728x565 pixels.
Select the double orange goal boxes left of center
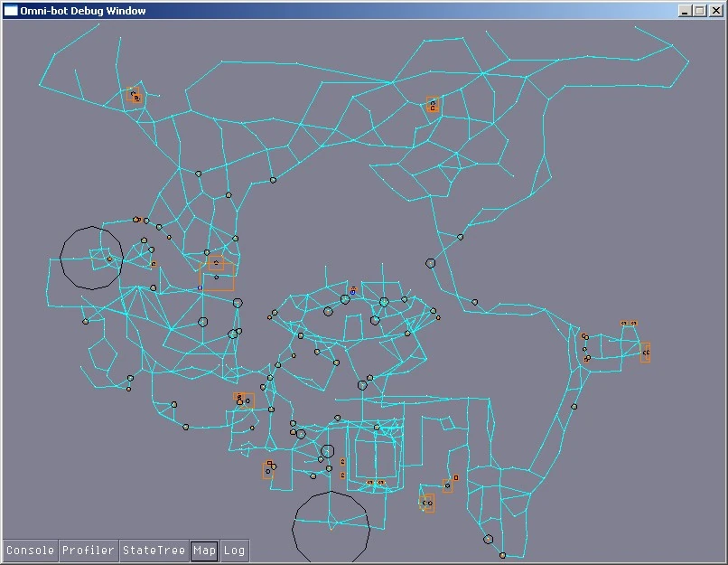217,268
